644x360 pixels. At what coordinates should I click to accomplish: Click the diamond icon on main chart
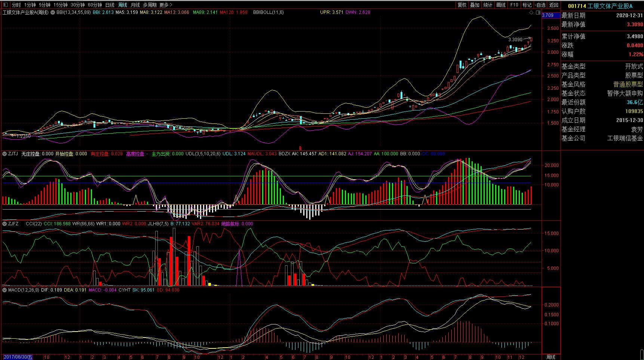531,13
